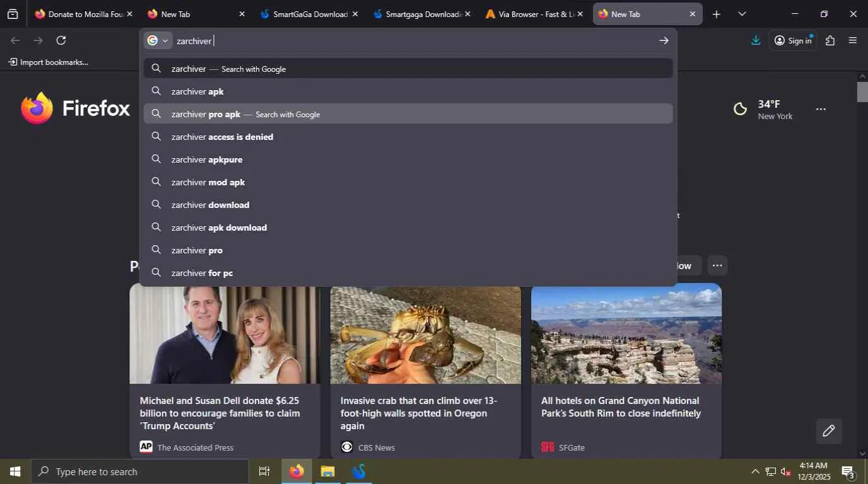Click the scrollbar's down arrow
The height and width of the screenshot is (484, 868).
(x=862, y=454)
